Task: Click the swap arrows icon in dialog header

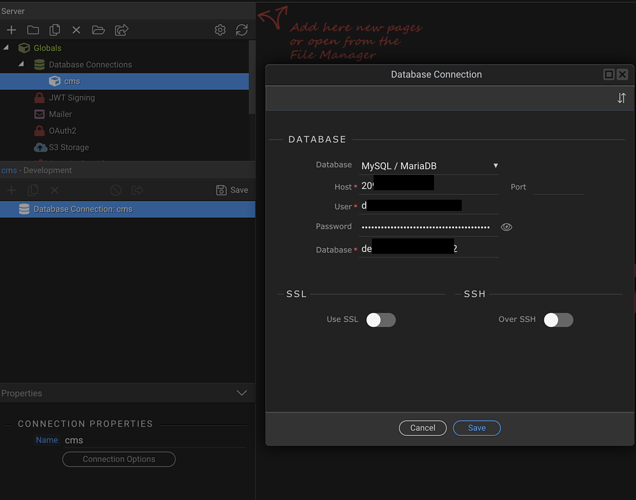Action: [621, 98]
